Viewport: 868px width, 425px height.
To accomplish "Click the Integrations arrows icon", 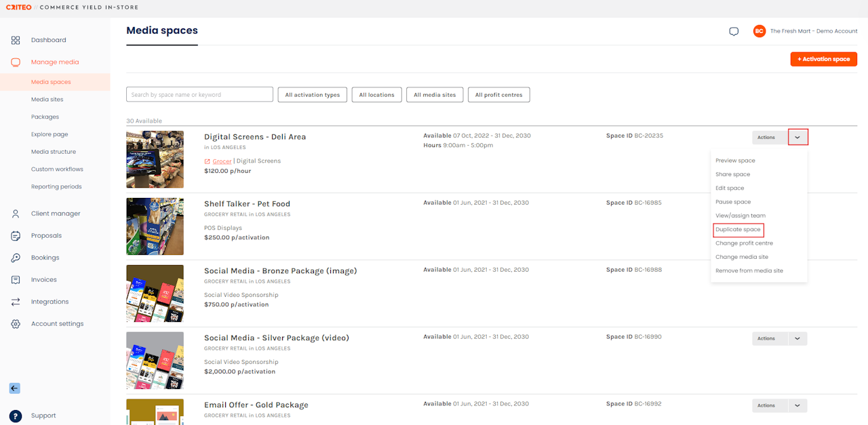I will pyautogui.click(x=16, y=302).
